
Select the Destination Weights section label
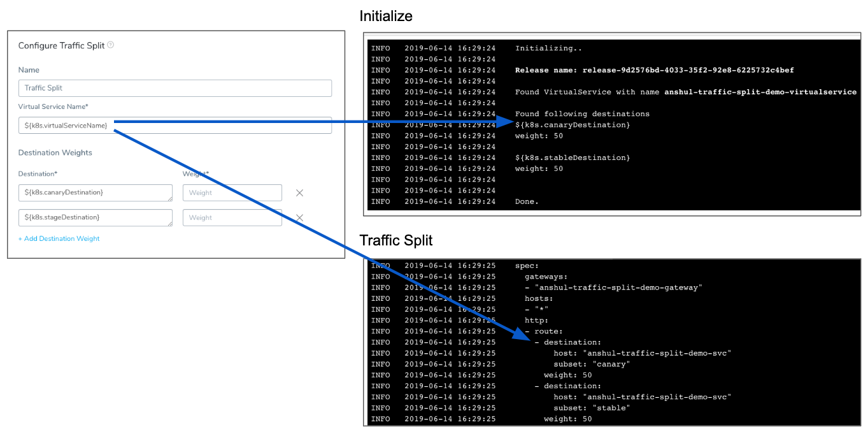55,152
